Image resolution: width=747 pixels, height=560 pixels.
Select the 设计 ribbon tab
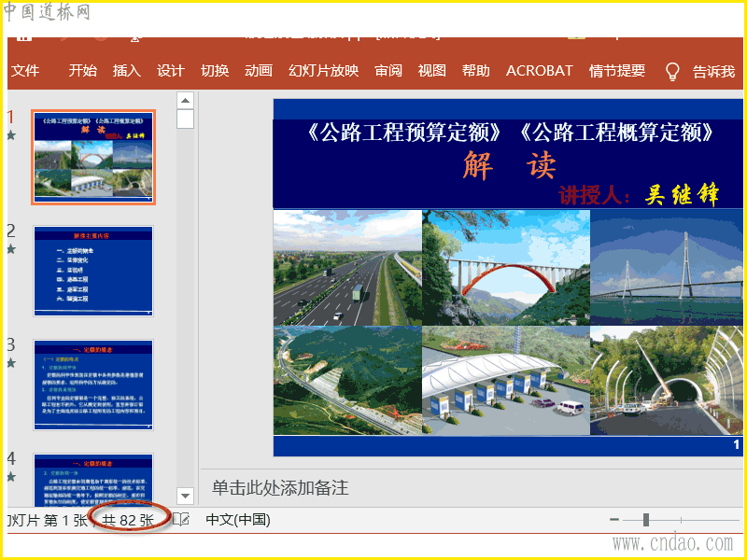tap(171, 71)
